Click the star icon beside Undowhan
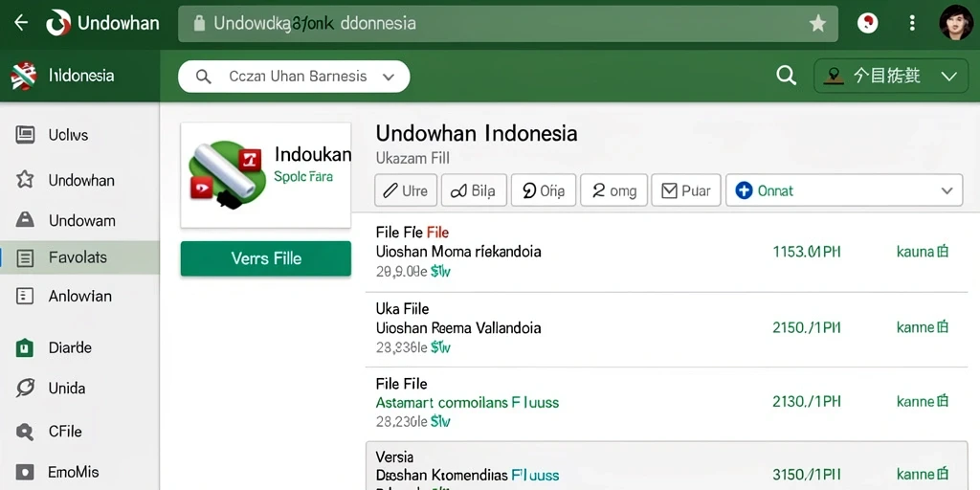Screen dimensions: 980x490 pos(25,180)
